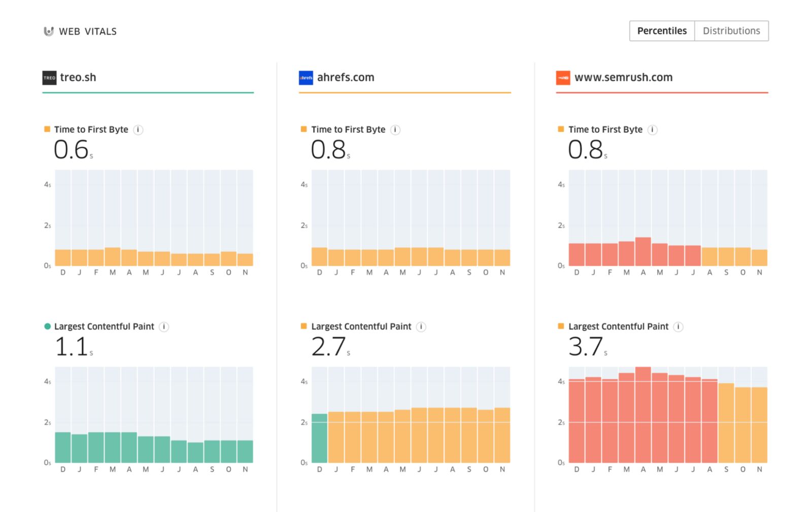Screen dimensions: 812x512
Task: Select December bar in treo.sh LCP chart
Action: pyautogui.click(x=63, y=447)
